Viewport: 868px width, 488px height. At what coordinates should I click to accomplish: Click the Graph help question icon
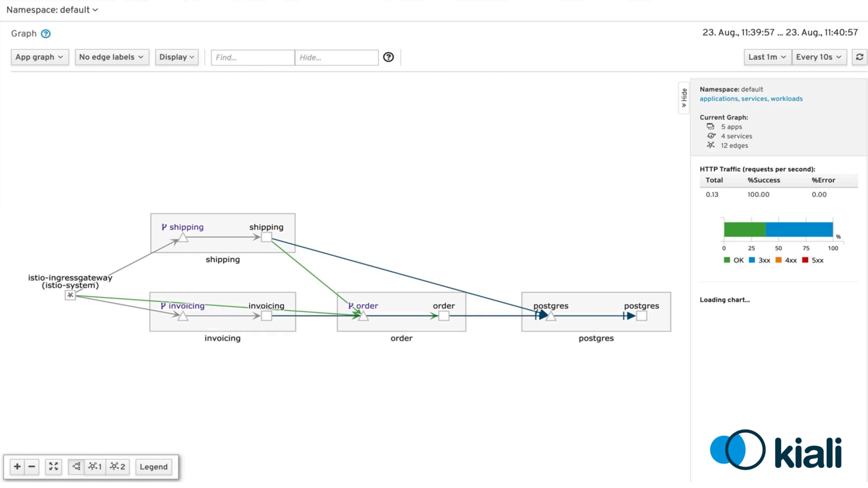(x=46, y=34)
